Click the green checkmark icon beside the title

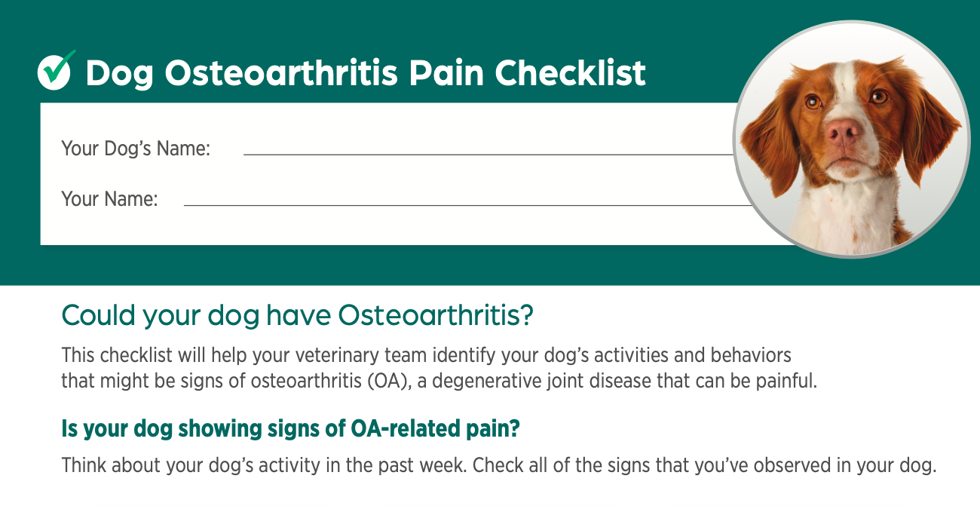[57, 69]
